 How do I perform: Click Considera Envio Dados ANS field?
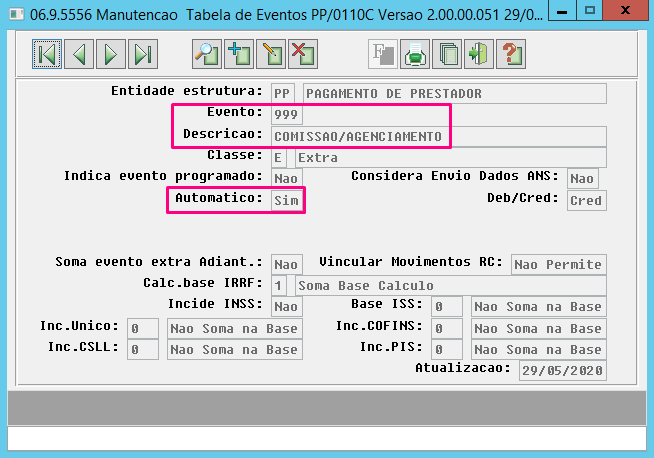coord(583,179)
